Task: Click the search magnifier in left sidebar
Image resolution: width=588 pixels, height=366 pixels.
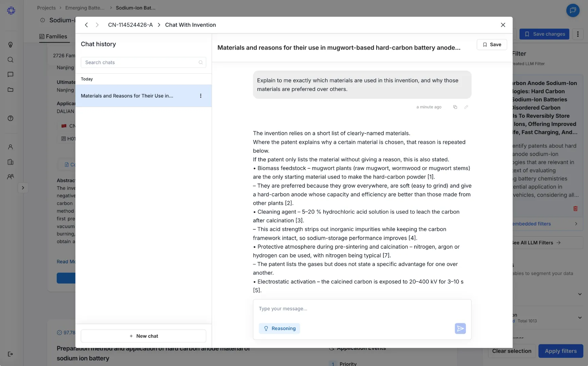Action: (11, 60)
